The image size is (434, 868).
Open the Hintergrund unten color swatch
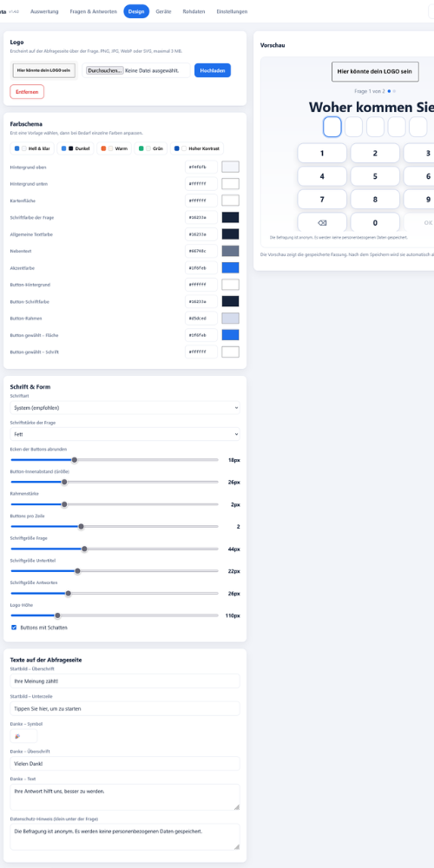tap(230, 184)
